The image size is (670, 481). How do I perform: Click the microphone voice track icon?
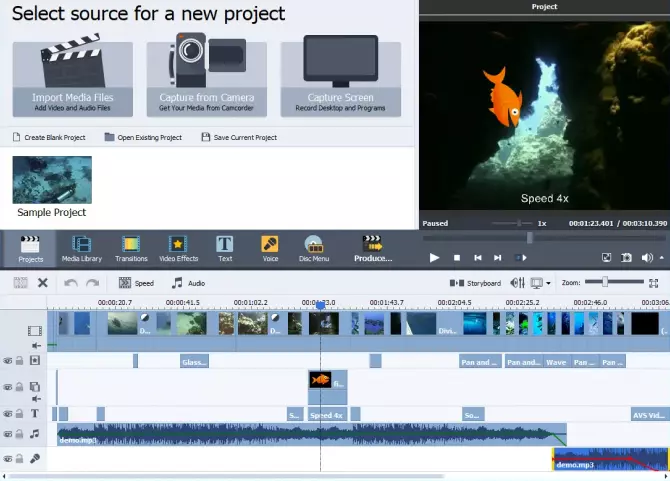pyautogui.click(x=35, y=459)
